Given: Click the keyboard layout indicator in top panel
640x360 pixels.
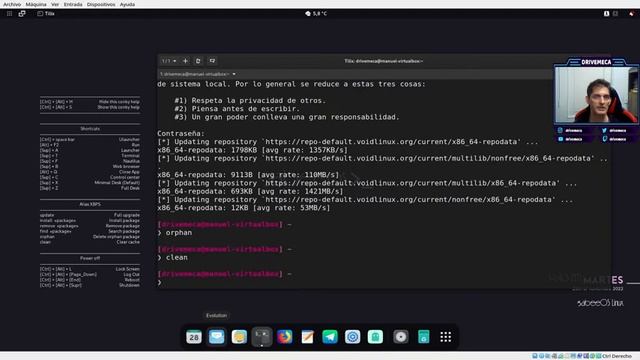Looking at the screenshot, I should [x=607, y=13].
